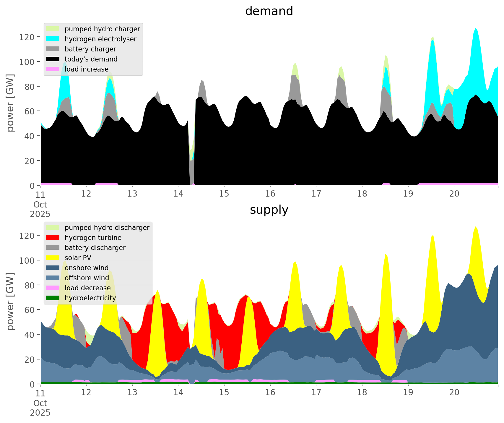Click the battery discharger legend label
The height and width of the screenshot is (423, 504).
[x=95, y=248]
